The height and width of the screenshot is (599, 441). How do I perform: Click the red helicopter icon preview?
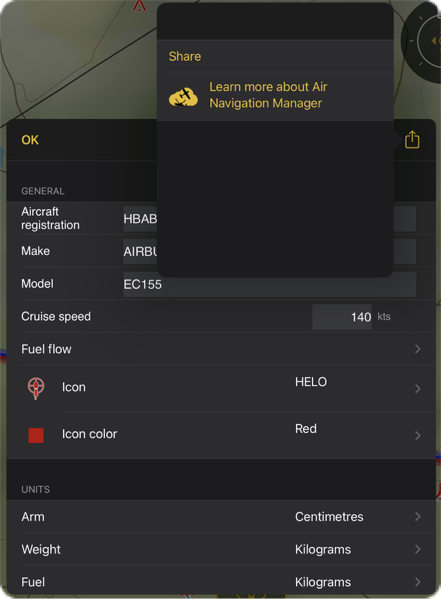coord(36,388)
